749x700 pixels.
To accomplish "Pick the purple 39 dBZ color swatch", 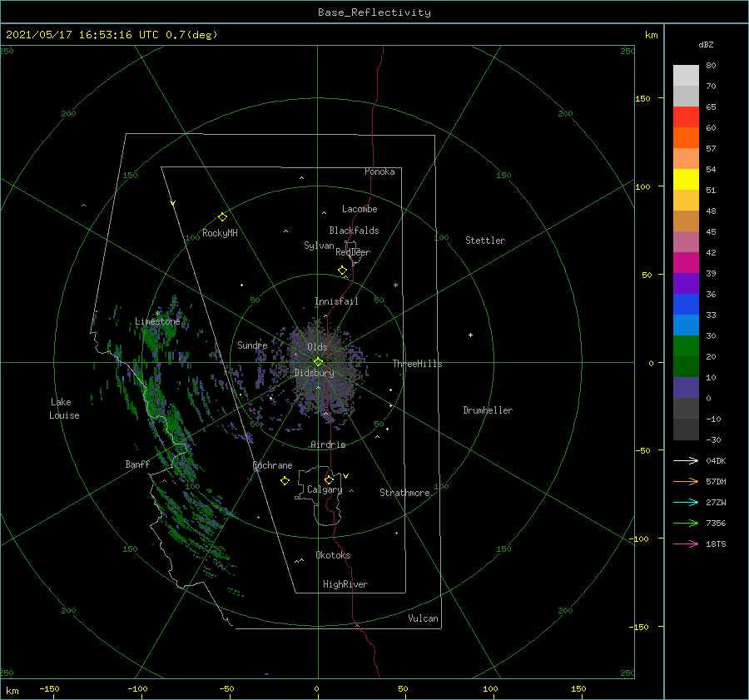I will point(686,284).
